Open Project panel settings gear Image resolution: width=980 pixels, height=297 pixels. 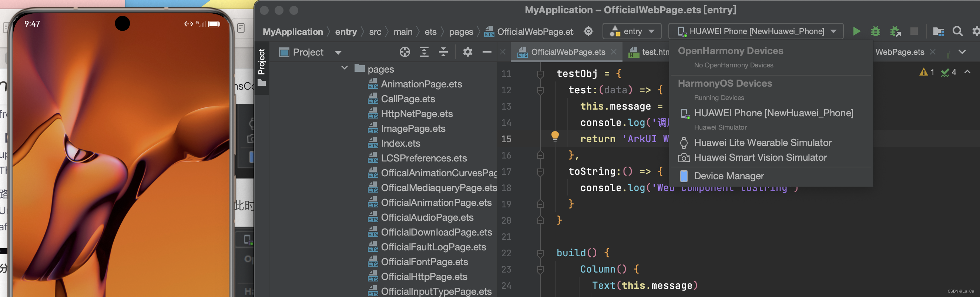[467, 52]
